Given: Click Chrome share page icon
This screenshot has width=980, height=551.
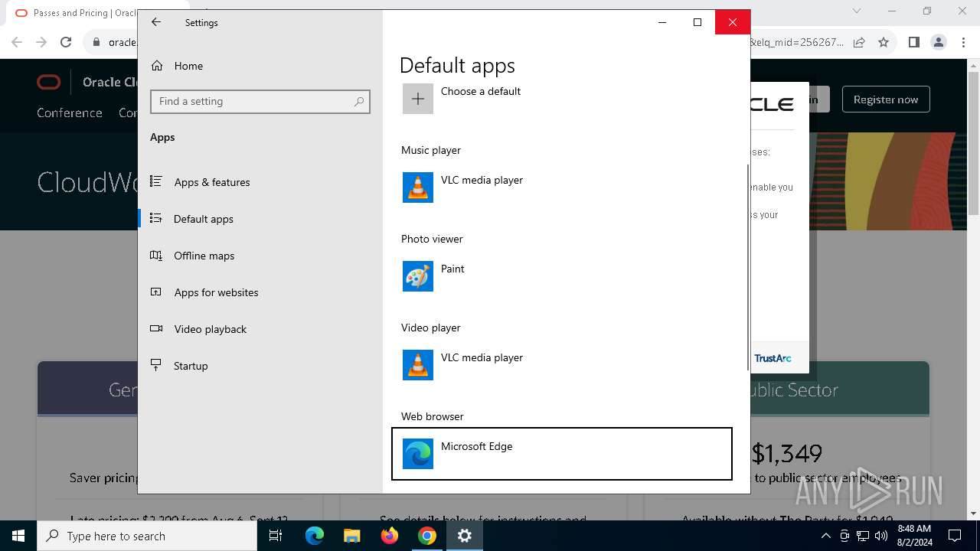Looking at the screenshot, I should tap(859, 43).
